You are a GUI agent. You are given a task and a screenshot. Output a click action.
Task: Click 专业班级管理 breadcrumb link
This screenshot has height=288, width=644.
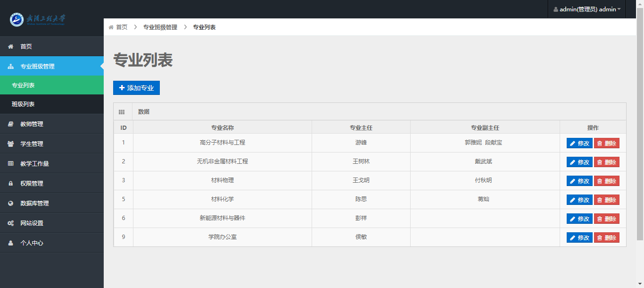click(160, 27)
